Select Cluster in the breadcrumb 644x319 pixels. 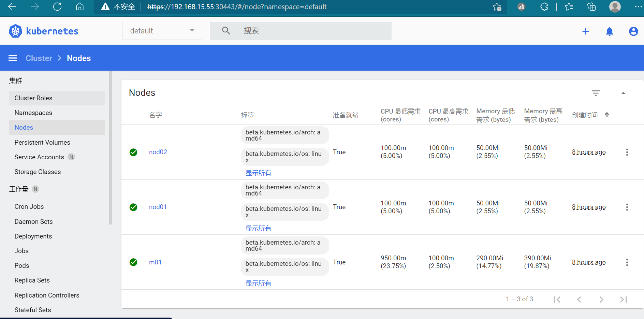[39, 58]
